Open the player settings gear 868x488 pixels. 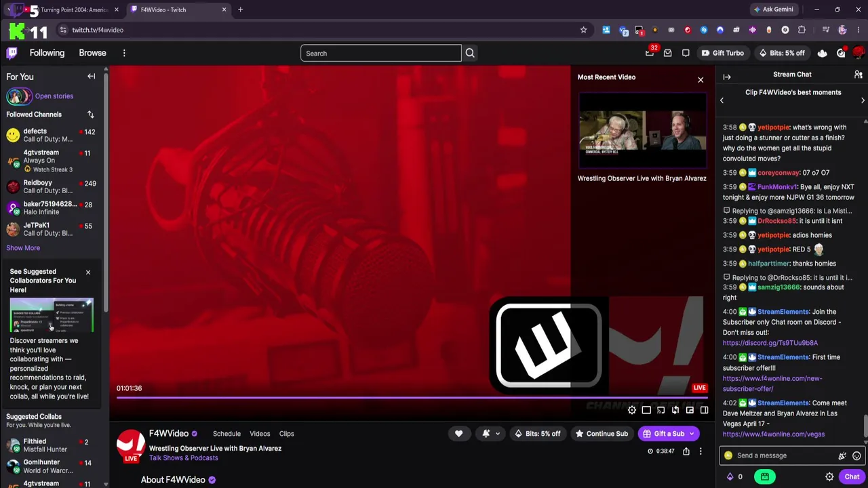[x=632, y=410]
